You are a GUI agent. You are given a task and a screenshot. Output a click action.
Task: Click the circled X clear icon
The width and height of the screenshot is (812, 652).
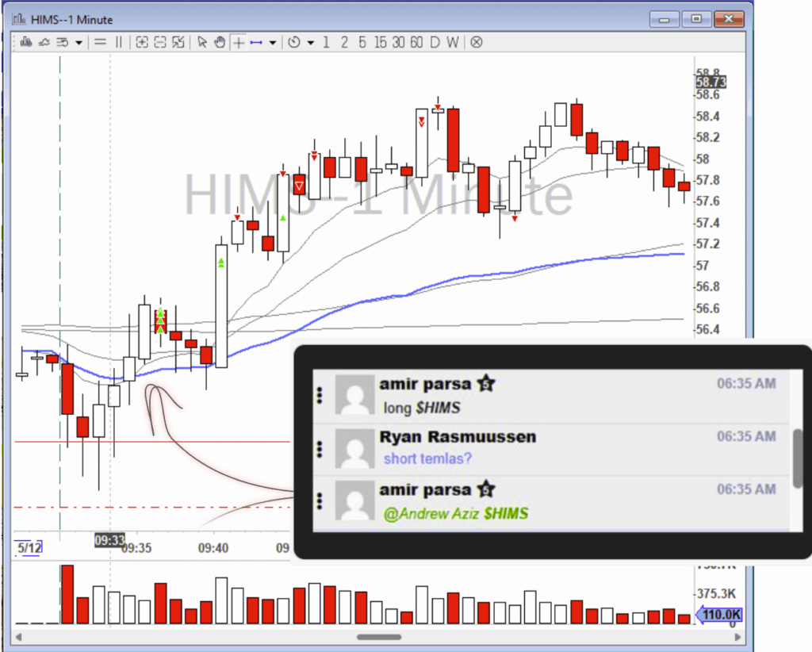[476, 42]
